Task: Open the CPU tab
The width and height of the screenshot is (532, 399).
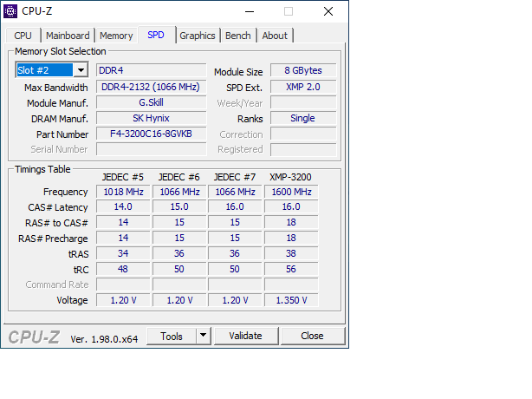Action: click(x=23, y=36)
